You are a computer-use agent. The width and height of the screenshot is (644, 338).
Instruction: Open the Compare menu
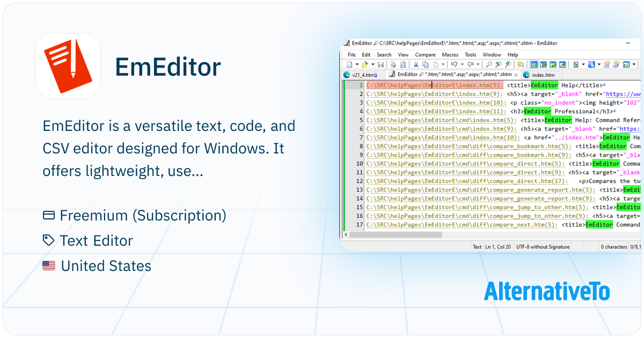point(425,55)
